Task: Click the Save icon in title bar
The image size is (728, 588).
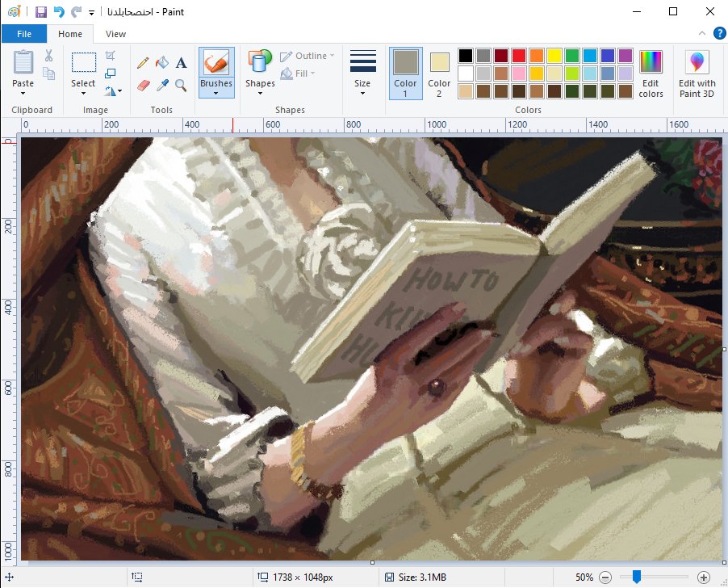Action: [x=41, y=12]
